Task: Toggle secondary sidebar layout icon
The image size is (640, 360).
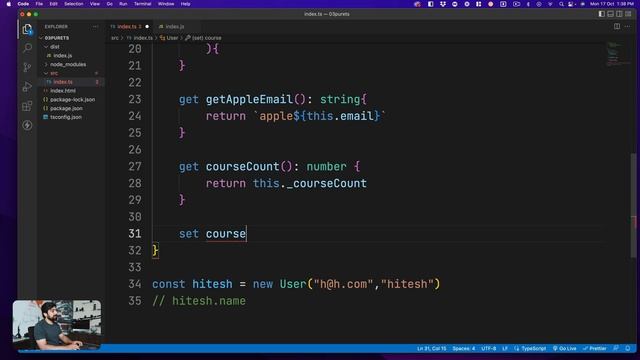Action: click(619, 14)
